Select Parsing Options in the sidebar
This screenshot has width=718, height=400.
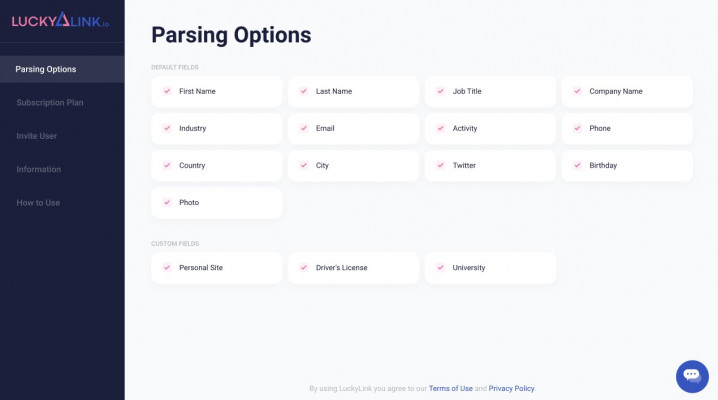pyautogui.click(x=46, y=69)
